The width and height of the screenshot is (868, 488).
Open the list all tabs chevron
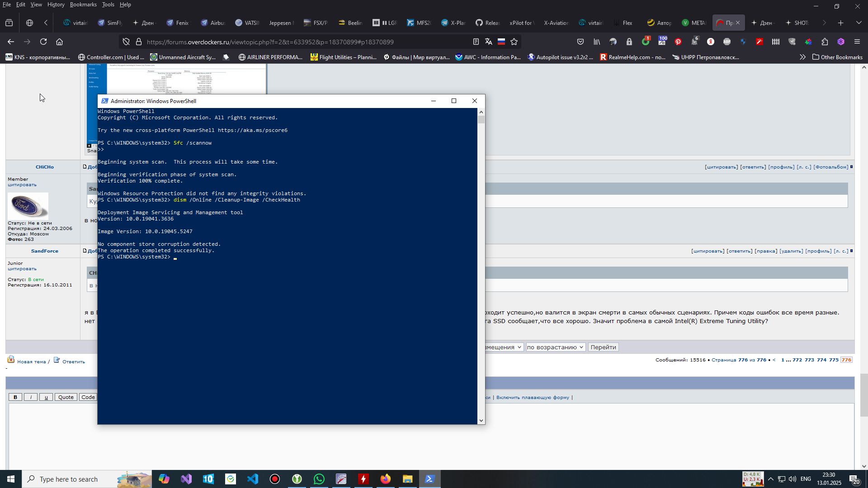pyautogui.click(x=859, y=23)
